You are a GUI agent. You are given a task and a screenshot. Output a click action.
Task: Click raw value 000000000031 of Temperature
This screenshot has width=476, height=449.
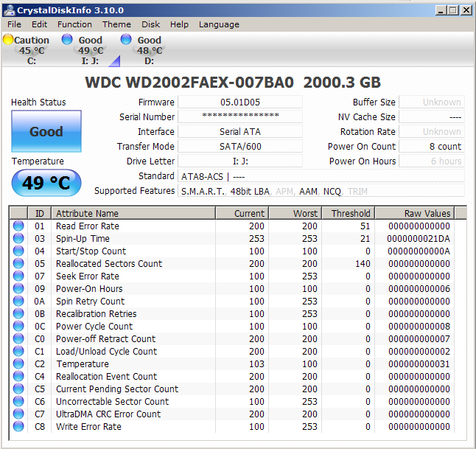click(419, 364)
